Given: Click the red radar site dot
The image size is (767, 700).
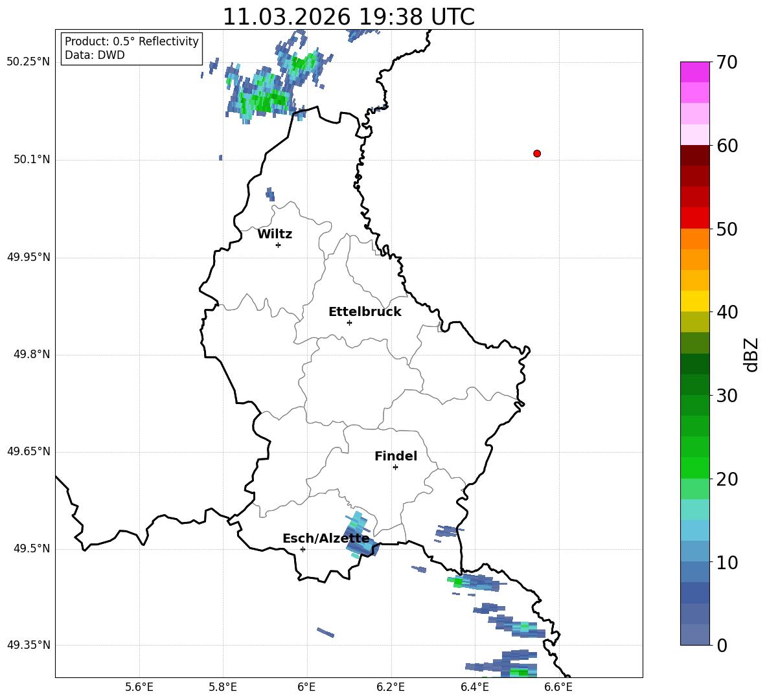Looking at the screenshot, I should 537,153.
